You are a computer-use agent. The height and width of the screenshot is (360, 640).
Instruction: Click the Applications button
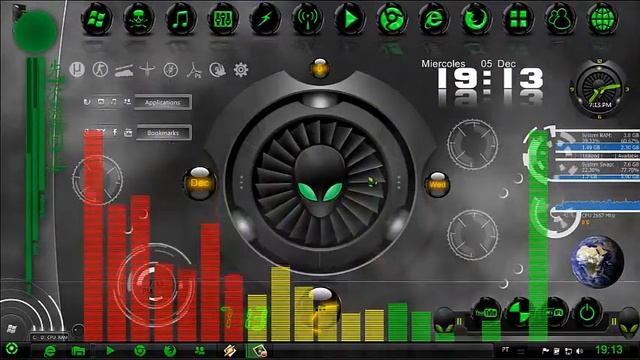click(x=163, y=102)
